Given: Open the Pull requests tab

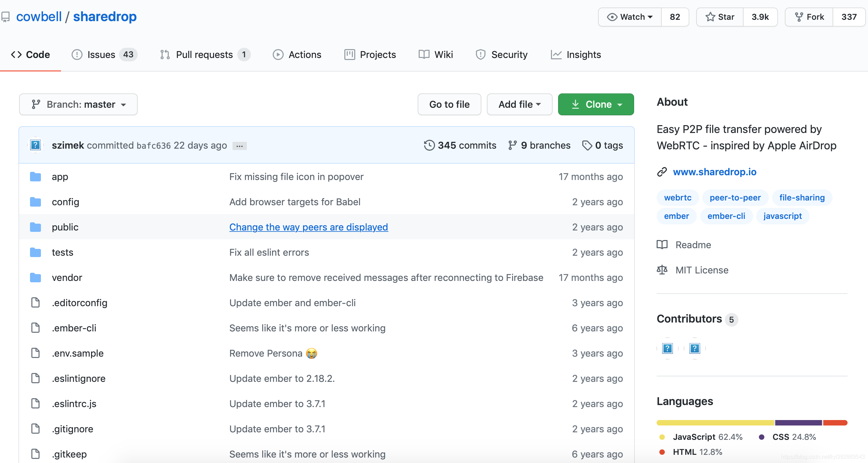Looking at the screenshot, I should (x=205, y=55).
